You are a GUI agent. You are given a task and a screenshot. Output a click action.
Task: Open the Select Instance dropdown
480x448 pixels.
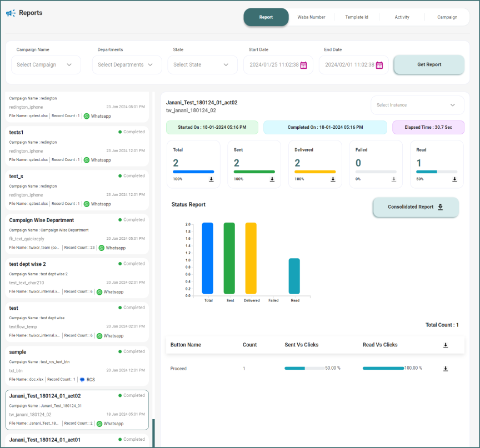(x=417, y=105)
